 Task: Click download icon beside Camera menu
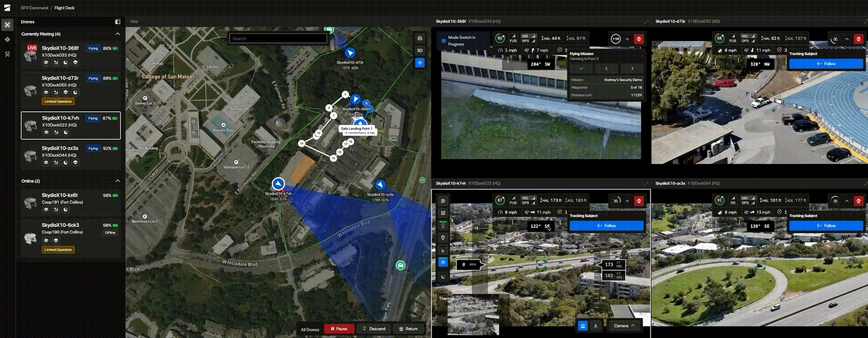click(595, 326)
